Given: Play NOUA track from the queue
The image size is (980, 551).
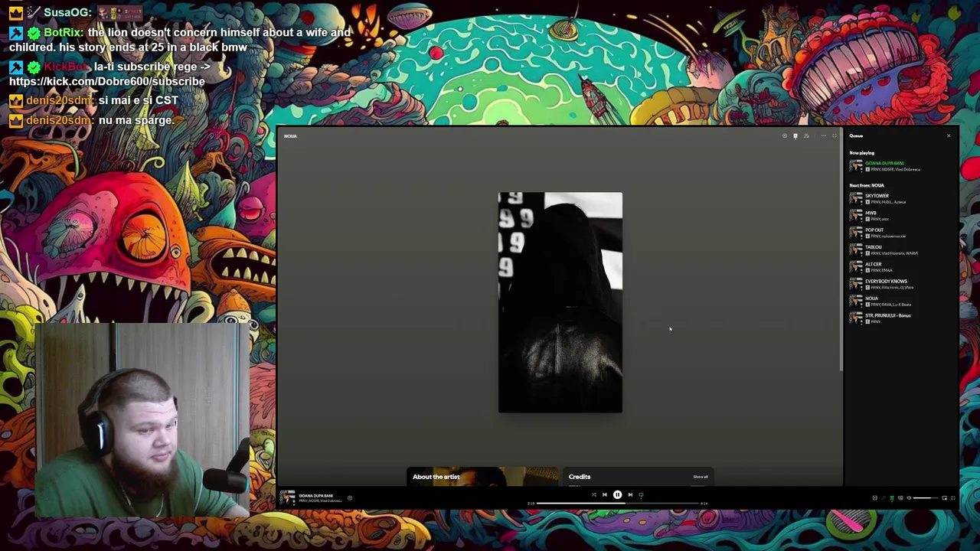Looking at the screenshot, I should (902, 301).
